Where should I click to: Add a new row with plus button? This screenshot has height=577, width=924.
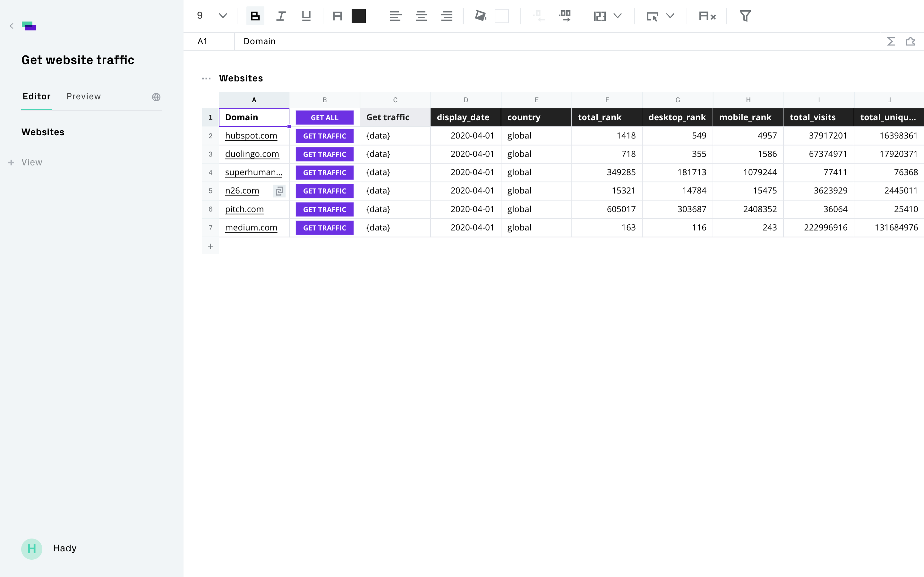[210, 246]
